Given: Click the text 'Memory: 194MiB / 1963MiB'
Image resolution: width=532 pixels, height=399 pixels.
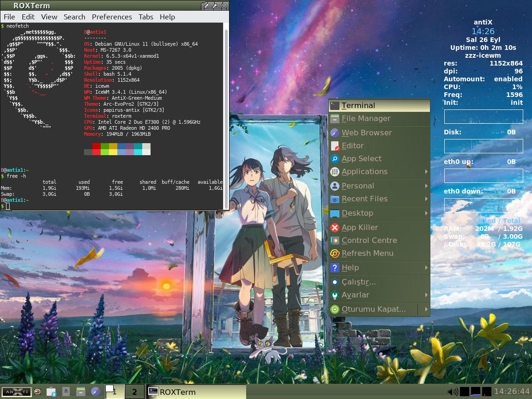Looking at the screenshot, I should [117, 134].
